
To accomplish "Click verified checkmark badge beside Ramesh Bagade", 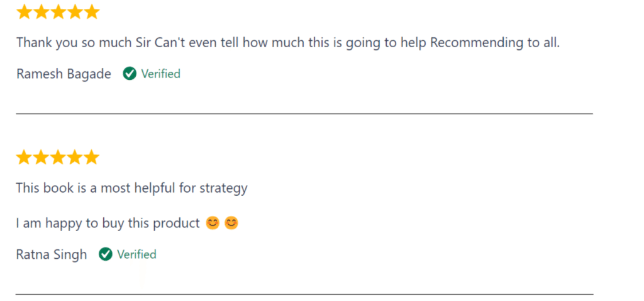I will click(130, 74).
